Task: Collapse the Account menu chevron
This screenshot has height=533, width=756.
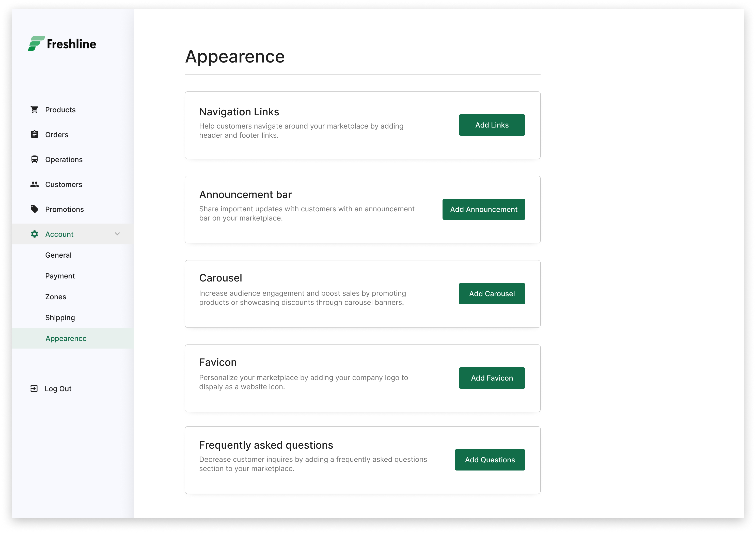Action: pos(117,234)
